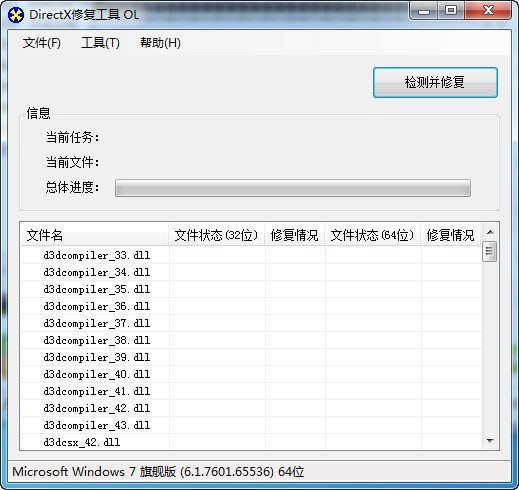Click the scrollbar down arrow

pos(490,441)
